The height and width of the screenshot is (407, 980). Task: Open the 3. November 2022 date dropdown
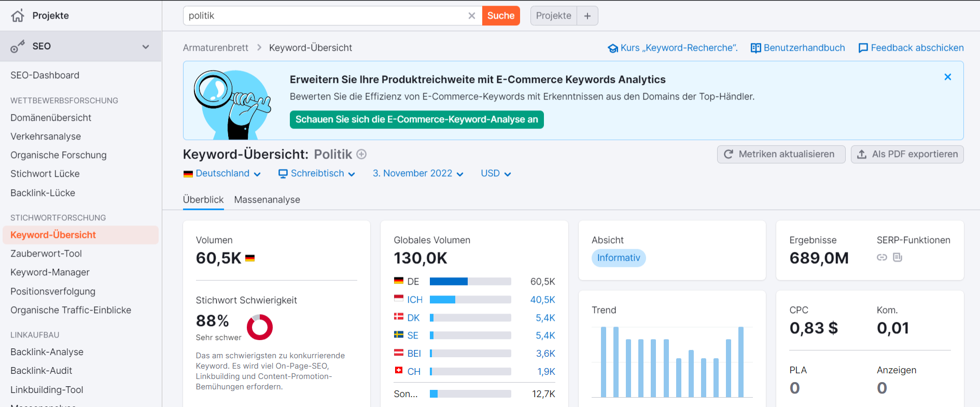pyautogui.click(x=418, y=173)
